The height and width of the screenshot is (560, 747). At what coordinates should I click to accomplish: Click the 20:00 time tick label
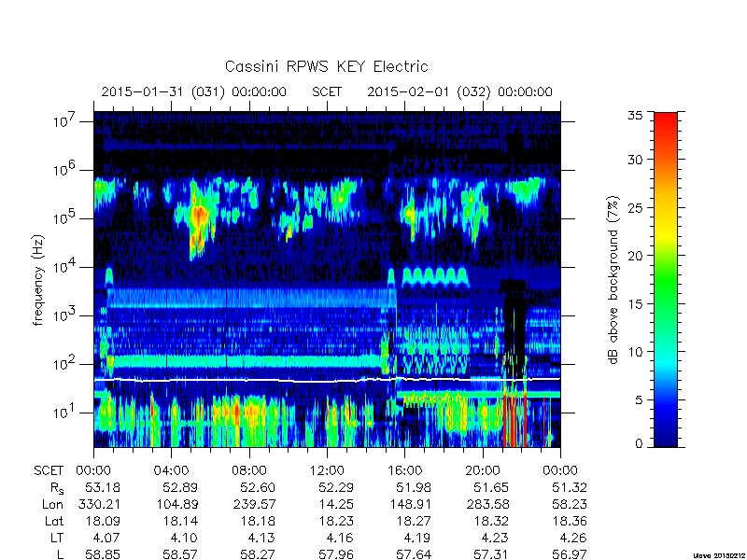coord(483,471)
